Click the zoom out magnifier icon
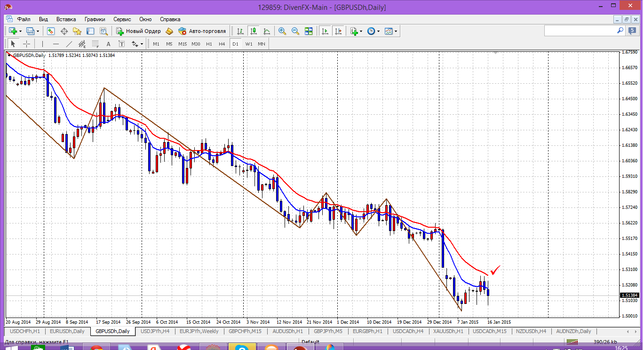The width and height of the screenshot is (644, 350). pos(295,31)
